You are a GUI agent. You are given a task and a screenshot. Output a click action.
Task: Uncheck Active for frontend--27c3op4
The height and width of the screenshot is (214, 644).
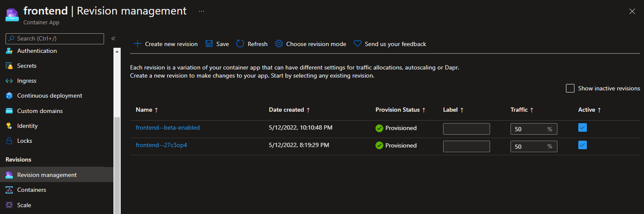583,145
